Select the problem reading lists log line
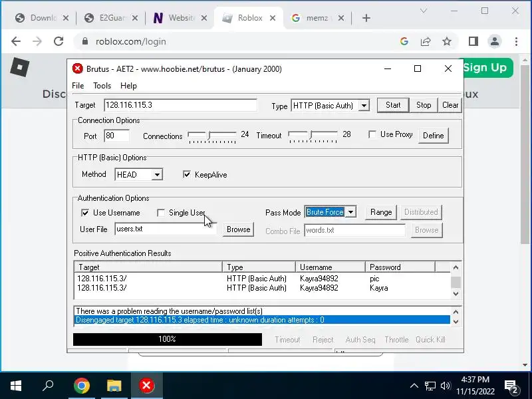This screenshot has height=399, width=532. click(x=262, y=311)
